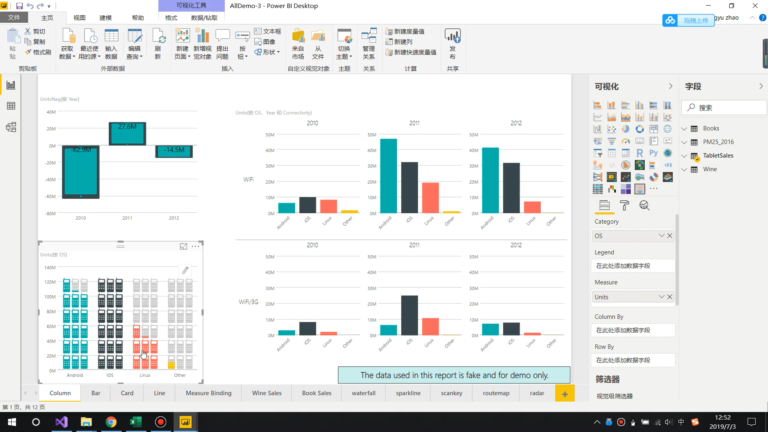The height and width of the screenshot is (432, 768).
Task: Switch to the Data view in left sidebar
Action: point(11,106)
